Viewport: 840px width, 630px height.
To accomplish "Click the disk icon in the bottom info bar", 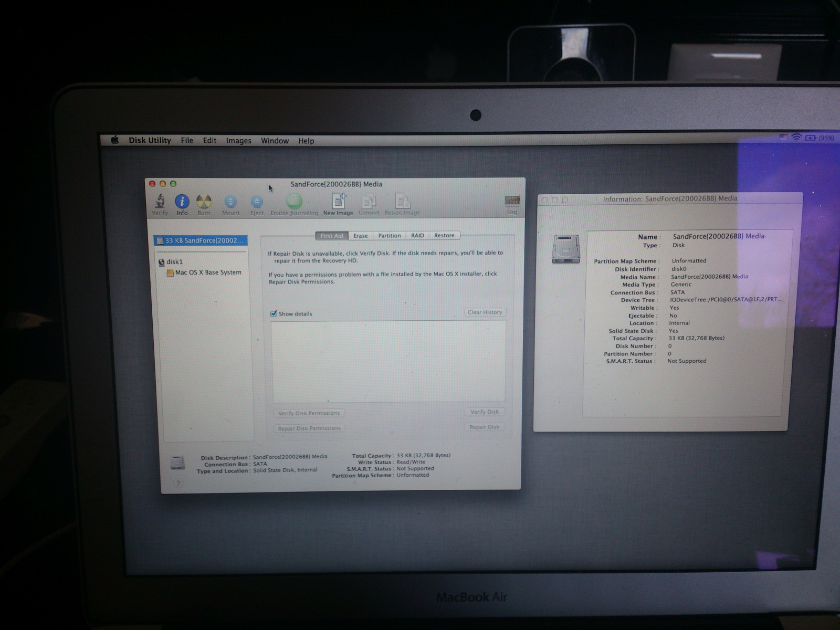I will click(177, 463).
